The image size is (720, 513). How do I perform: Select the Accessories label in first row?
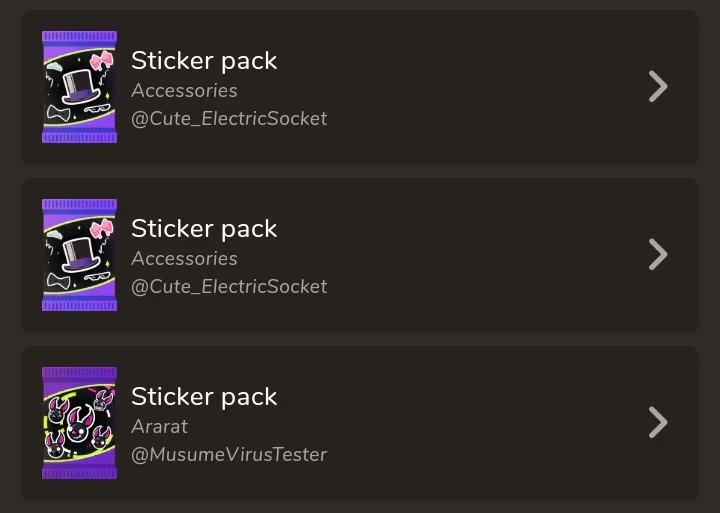(x=184, y=90)
